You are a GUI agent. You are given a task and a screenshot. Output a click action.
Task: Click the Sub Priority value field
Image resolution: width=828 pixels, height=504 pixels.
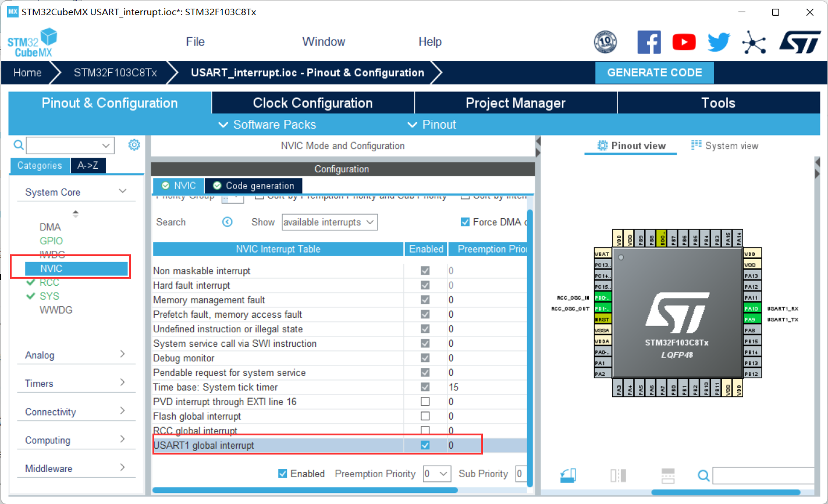pyautogui.click(x=521, y=474)
